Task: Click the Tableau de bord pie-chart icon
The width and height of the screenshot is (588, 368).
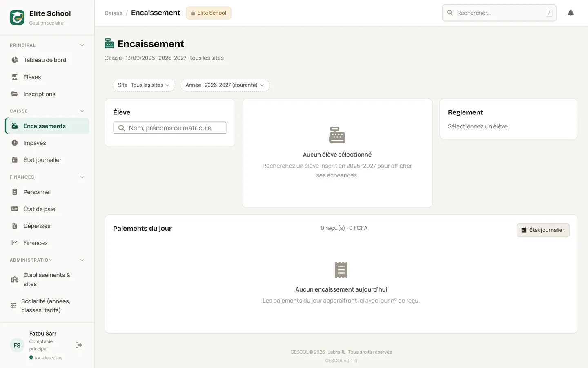Action: pos(15,60)
